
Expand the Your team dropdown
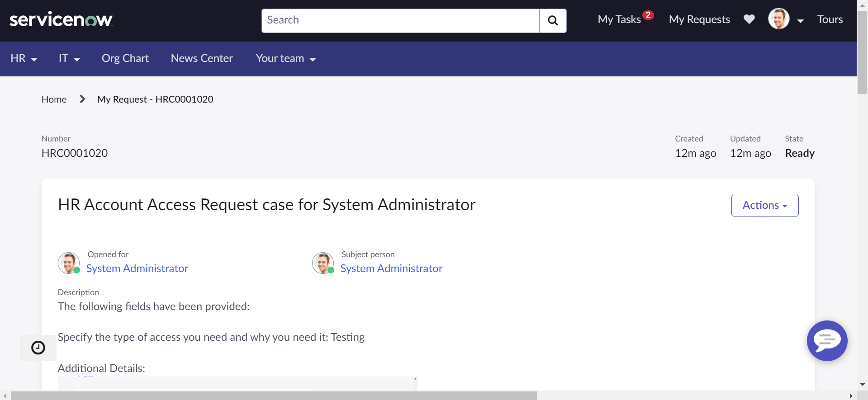(x=286, y=59)
